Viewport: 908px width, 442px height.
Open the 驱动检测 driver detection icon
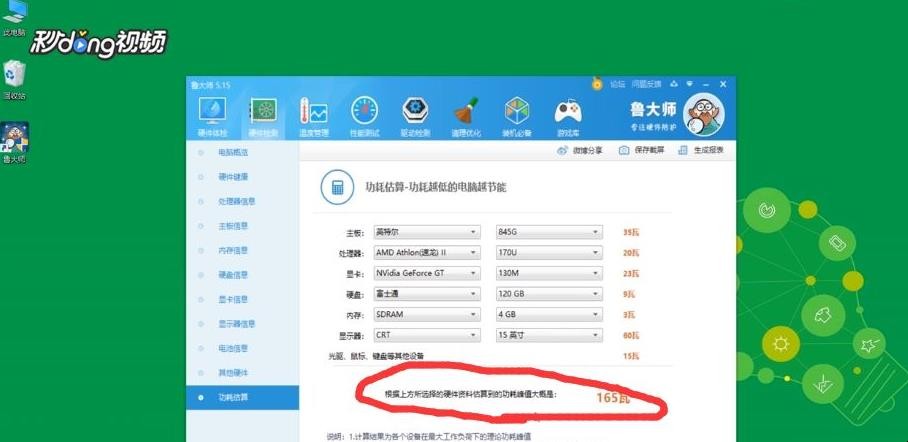(x=415, y=110)
